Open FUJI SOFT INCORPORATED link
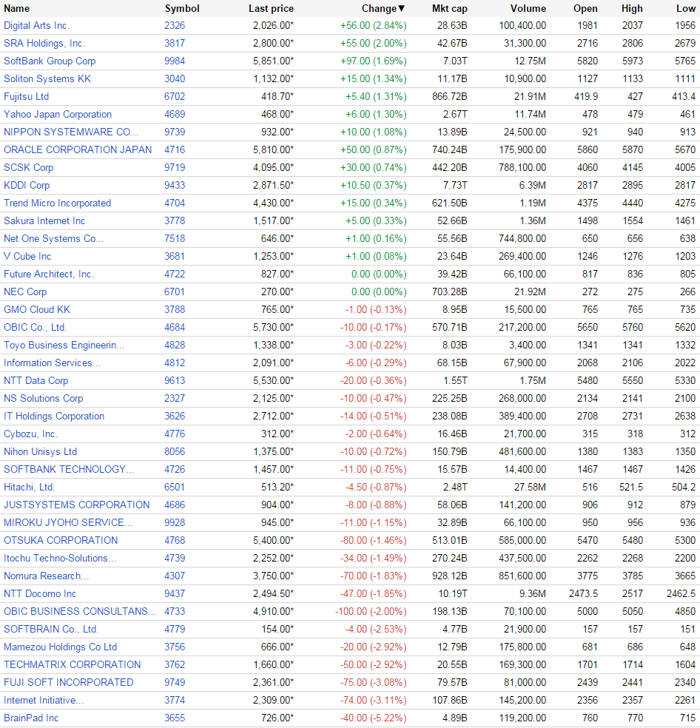700x728 pixels. coord(68,682)
